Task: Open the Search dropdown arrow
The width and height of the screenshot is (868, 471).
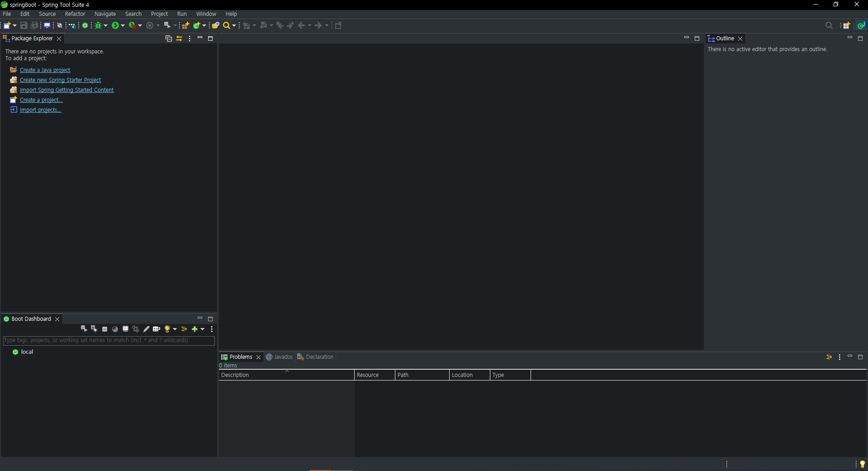Action: pyautogui.click(x=234, y=25)
